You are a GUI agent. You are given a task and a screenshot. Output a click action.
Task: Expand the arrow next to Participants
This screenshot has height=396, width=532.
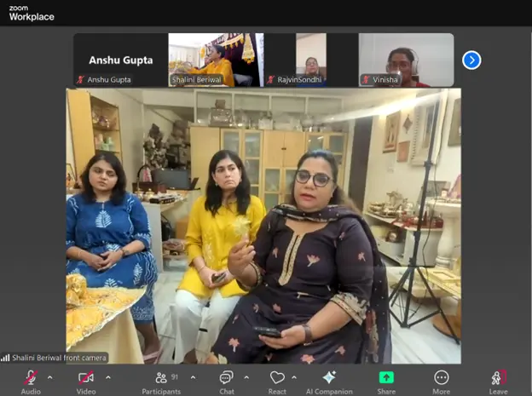tap(193, 377)
